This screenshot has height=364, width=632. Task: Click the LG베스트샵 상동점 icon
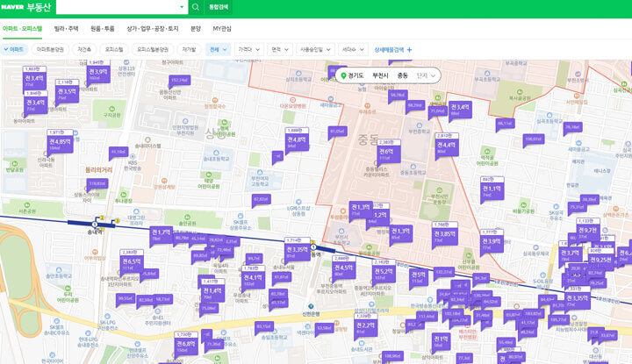[x=298, y=202]
